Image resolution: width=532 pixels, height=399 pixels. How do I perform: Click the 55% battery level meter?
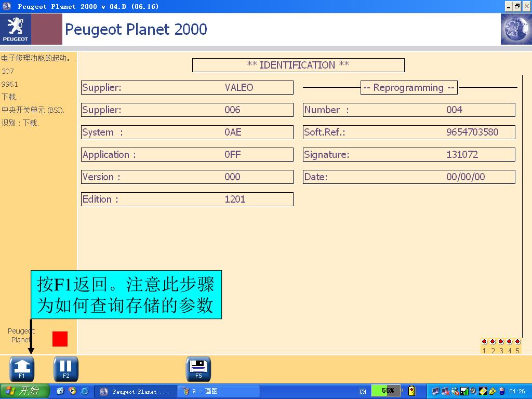coord(386,391)
